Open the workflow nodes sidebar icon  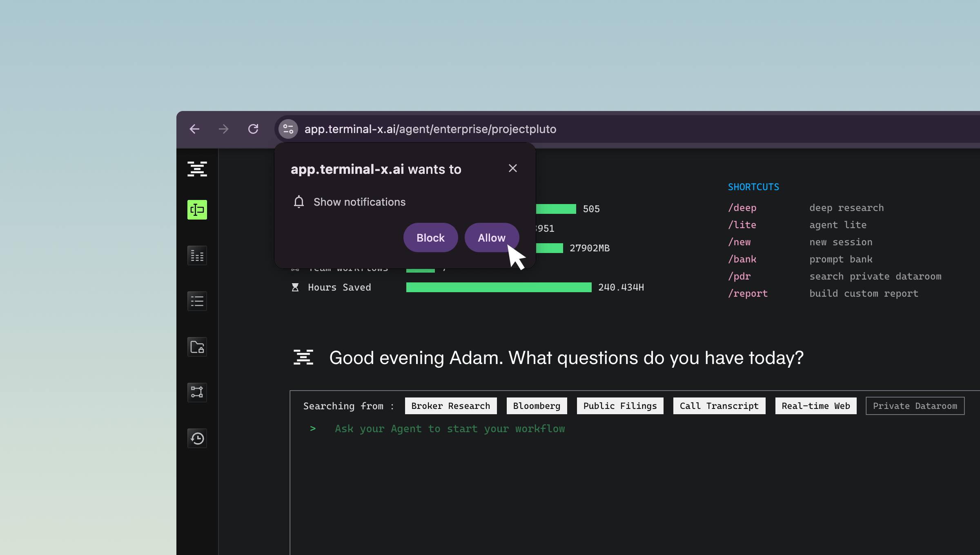click(197, 392)
